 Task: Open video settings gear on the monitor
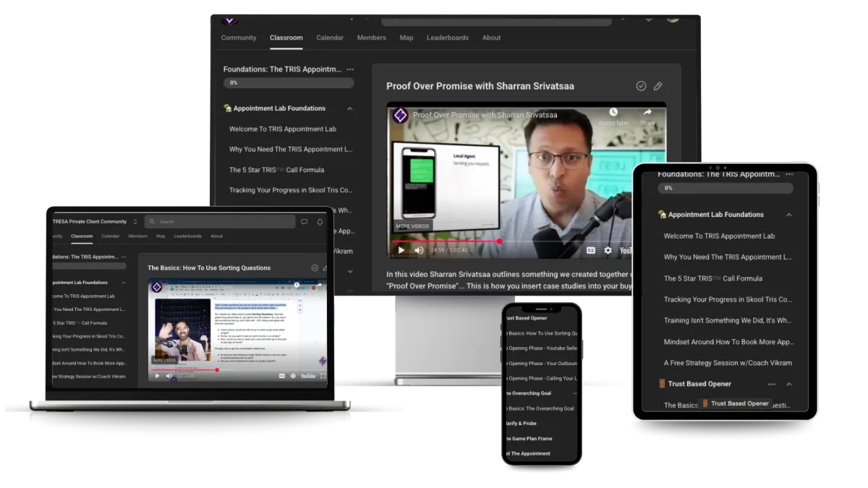pos(608,250)
